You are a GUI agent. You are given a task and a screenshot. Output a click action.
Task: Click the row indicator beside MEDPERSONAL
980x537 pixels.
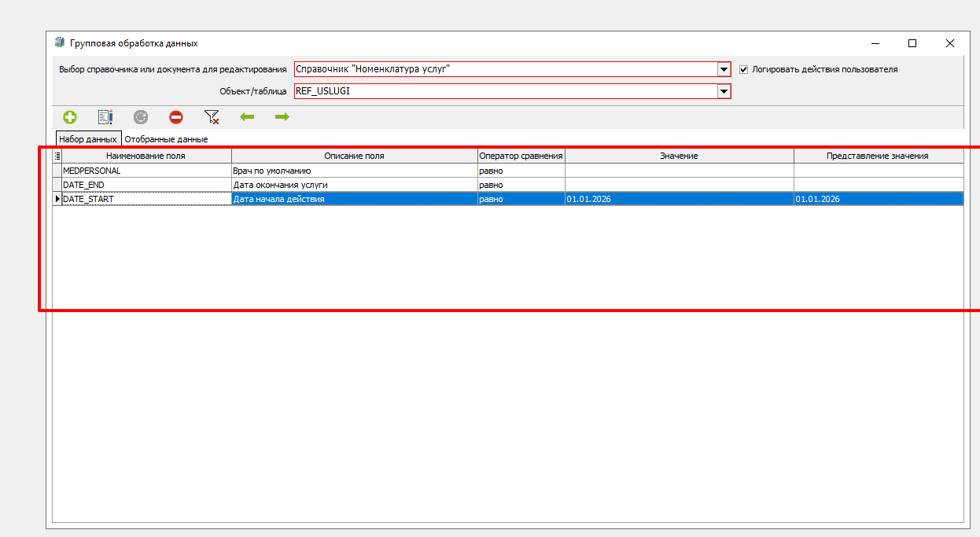click(x=57, y=170)
